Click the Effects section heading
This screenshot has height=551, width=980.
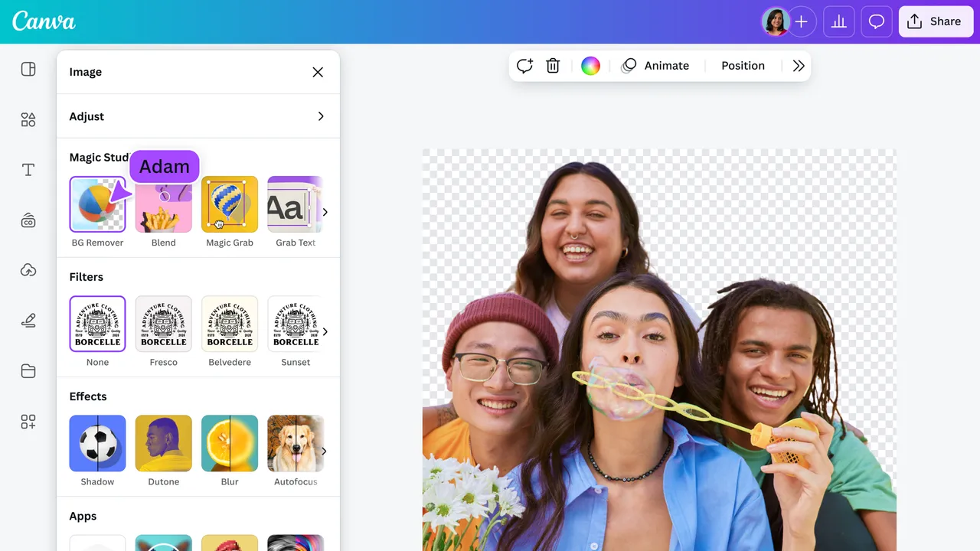[x=88, y=396]
